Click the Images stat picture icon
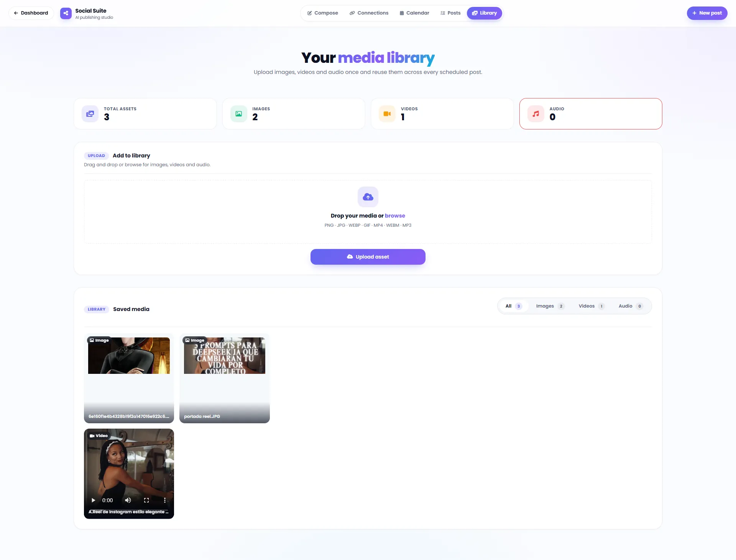Image resolution: width=736 pixels, height=560 pixels. [x=239, y=114]
